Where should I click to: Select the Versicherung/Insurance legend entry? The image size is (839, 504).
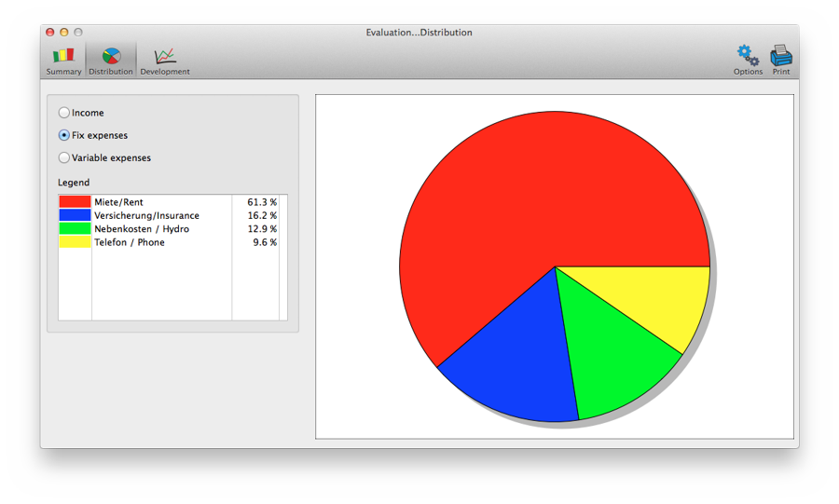146,215
